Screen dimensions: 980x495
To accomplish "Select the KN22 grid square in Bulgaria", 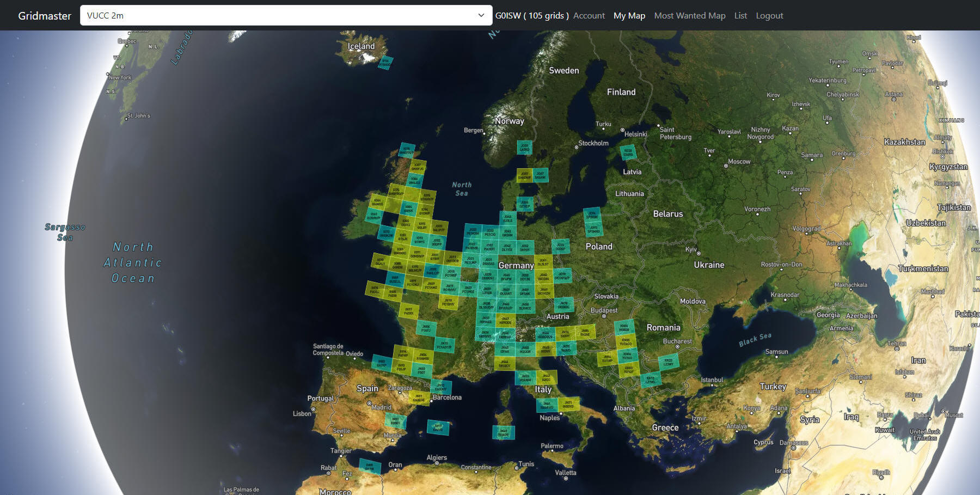I will click(x=669, y=362).
